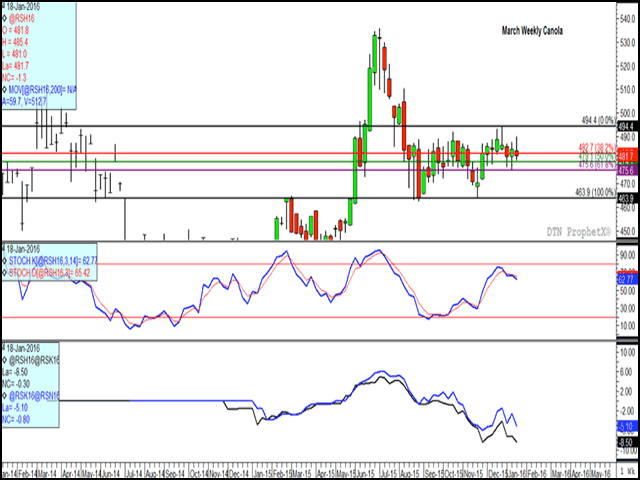Click 'La= -8.50' in the spread legend
Screen dimensions: 640x480
[x=15, y=372]
